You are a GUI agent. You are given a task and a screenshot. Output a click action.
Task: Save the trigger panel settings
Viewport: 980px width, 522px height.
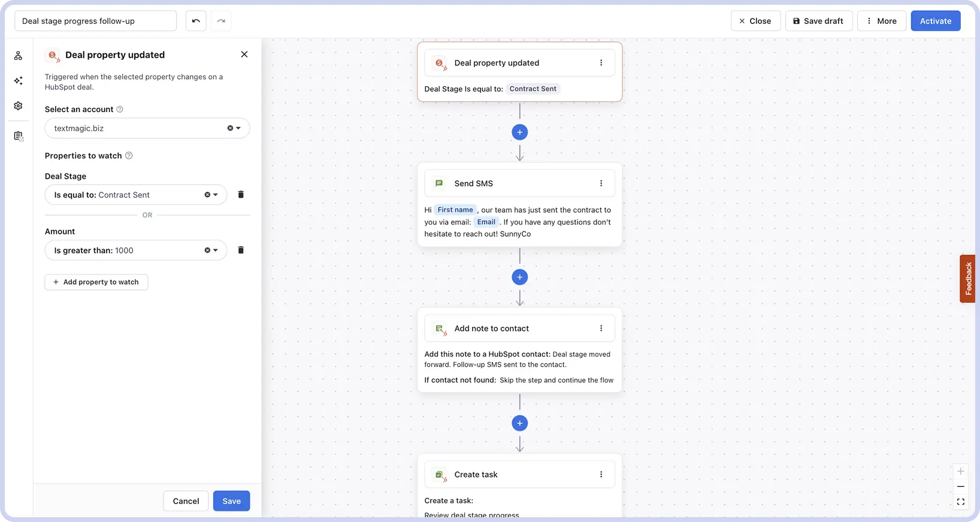[232, 501]
